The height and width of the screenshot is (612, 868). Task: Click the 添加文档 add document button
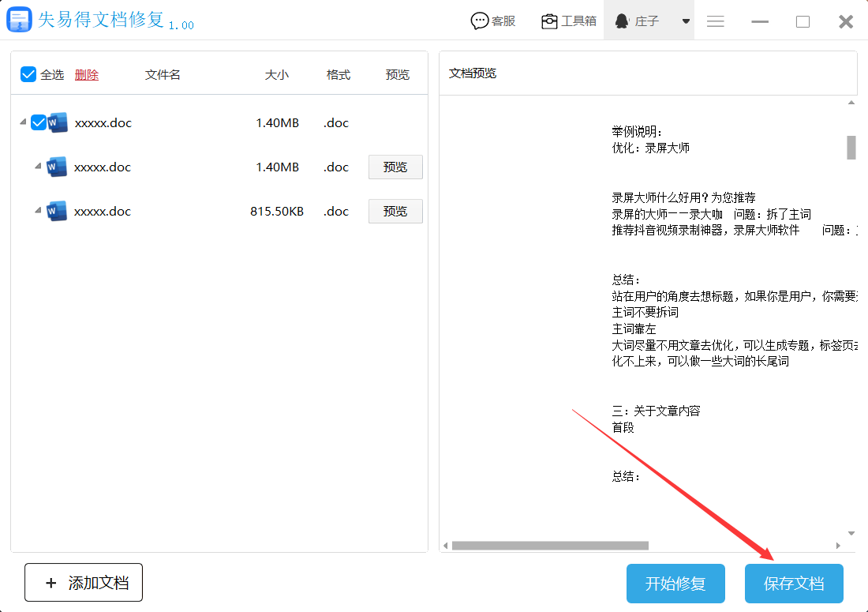(x=84, y=583)
